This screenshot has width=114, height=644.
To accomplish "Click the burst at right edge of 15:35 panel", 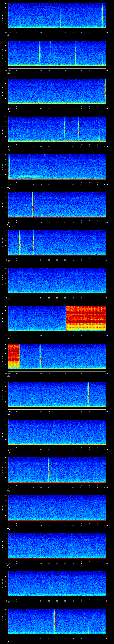I will tap(105, 91).
